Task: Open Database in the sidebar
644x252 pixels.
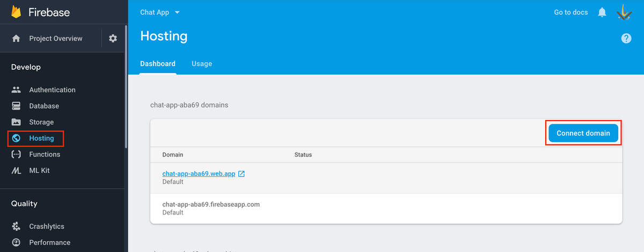Action: [44, 106]
